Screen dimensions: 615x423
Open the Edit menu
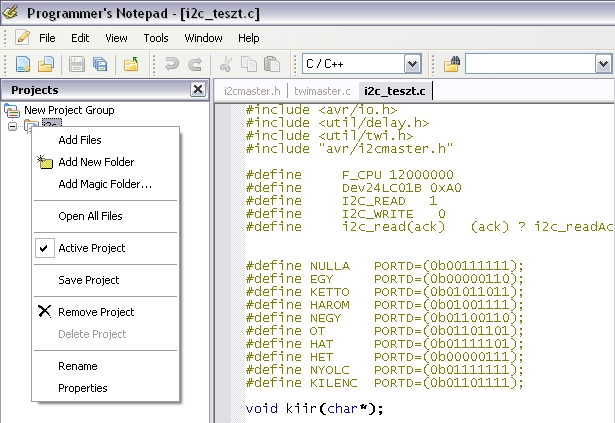coord(80,38)
